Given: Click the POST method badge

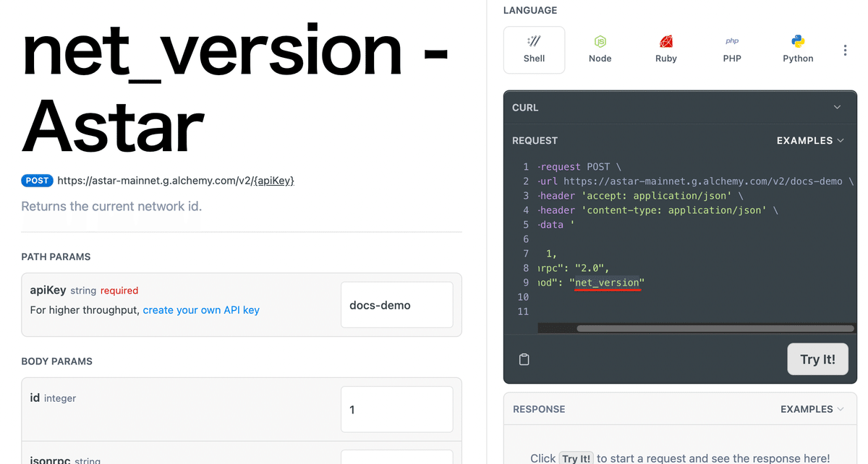Looking at the screenshot, I should (x=38, y=181).
